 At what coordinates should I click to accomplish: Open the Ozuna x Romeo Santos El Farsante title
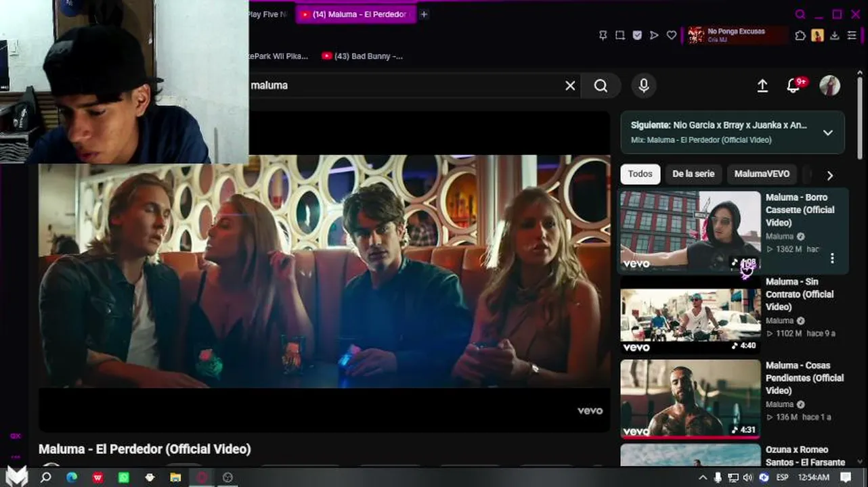805,456
